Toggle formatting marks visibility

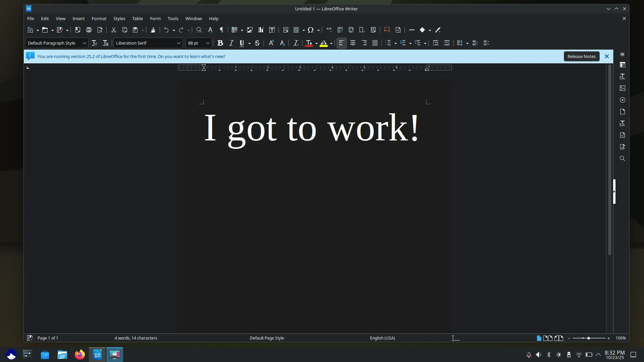click(x=221, y=30)
